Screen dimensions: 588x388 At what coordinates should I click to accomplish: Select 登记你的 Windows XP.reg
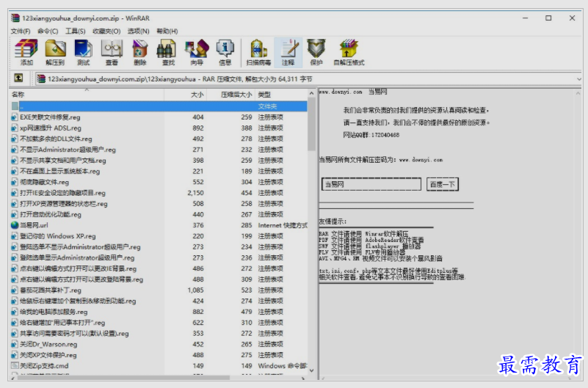pyautogui.click(x=58, y=236)
